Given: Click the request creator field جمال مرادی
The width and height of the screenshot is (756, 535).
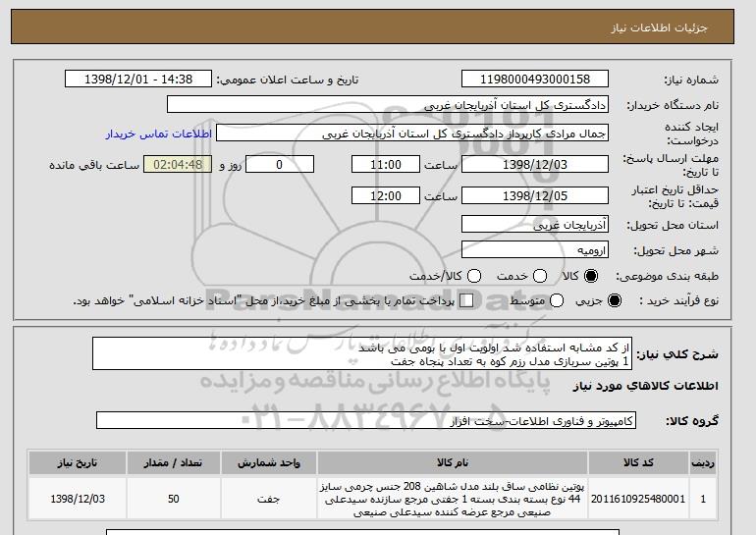Looking at the screenshot, I should click(x=412, y=134).
